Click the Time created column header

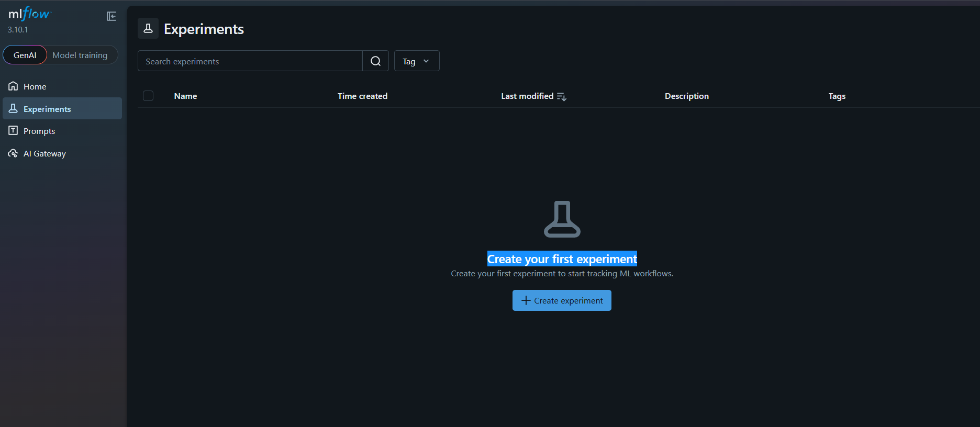pos(362,96)
